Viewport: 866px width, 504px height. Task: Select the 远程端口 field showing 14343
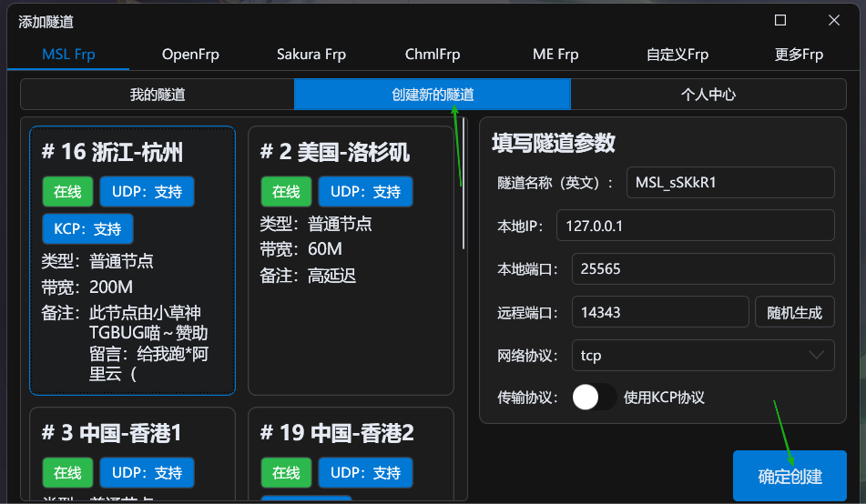[659, 312]
